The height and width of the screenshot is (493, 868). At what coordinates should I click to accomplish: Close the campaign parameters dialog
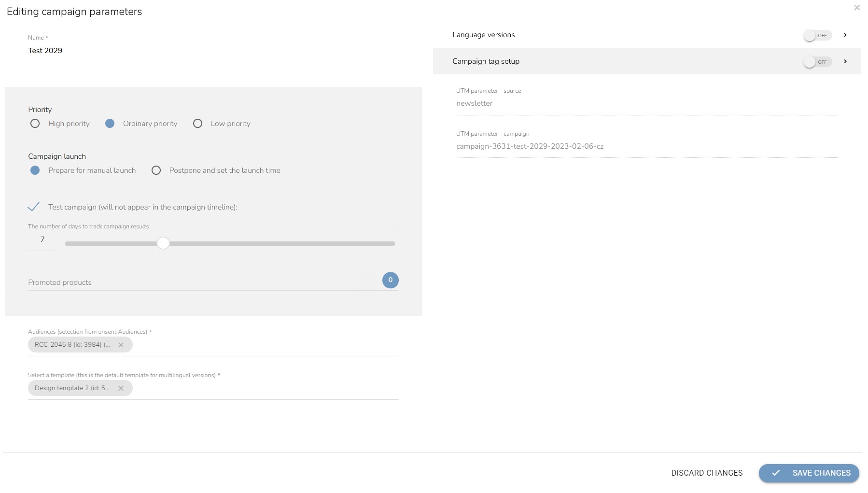[x=857, y=8]
